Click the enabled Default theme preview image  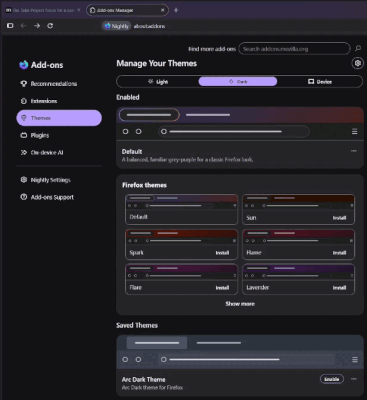pos(240,125)
